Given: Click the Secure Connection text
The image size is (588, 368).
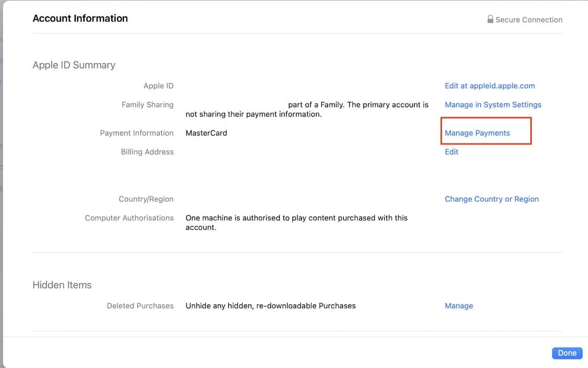Looking at the screenshot, I should tap(529, 20).
